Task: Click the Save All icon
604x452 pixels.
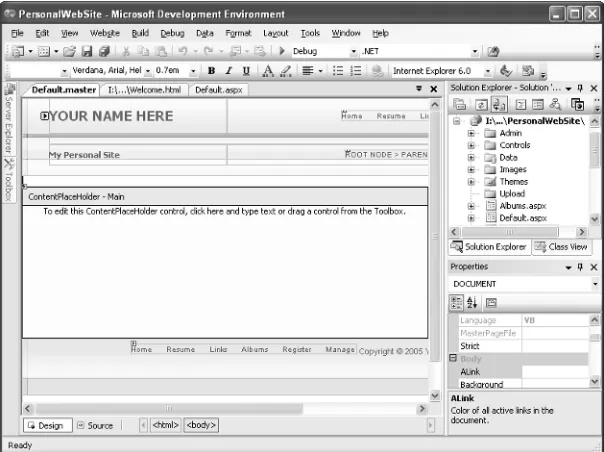Action: click(104, 51)
